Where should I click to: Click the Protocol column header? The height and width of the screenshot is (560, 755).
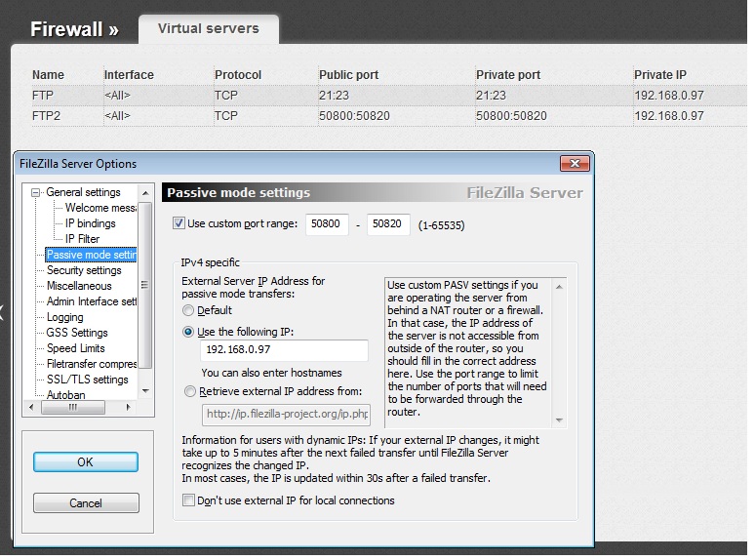(x=238, y=75)
